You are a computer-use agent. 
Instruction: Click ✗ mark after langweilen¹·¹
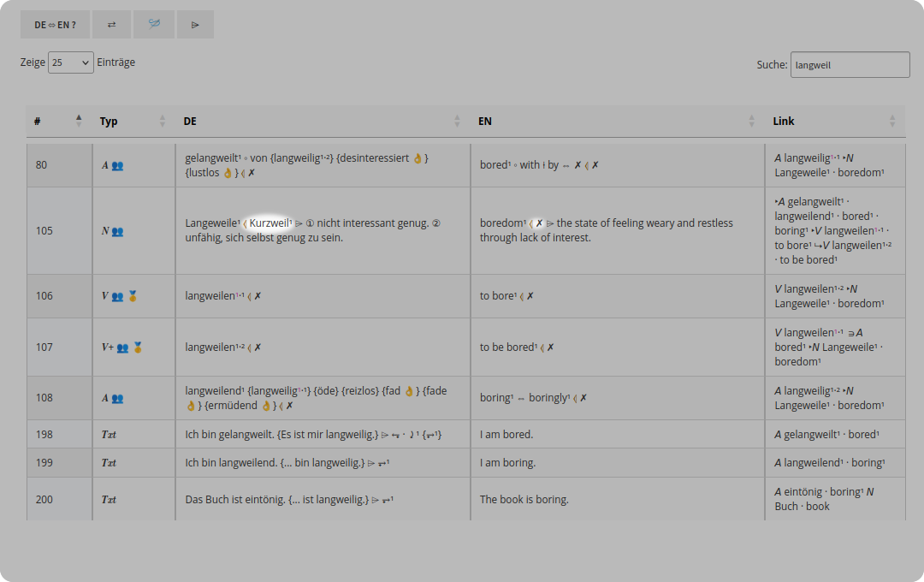258,296
